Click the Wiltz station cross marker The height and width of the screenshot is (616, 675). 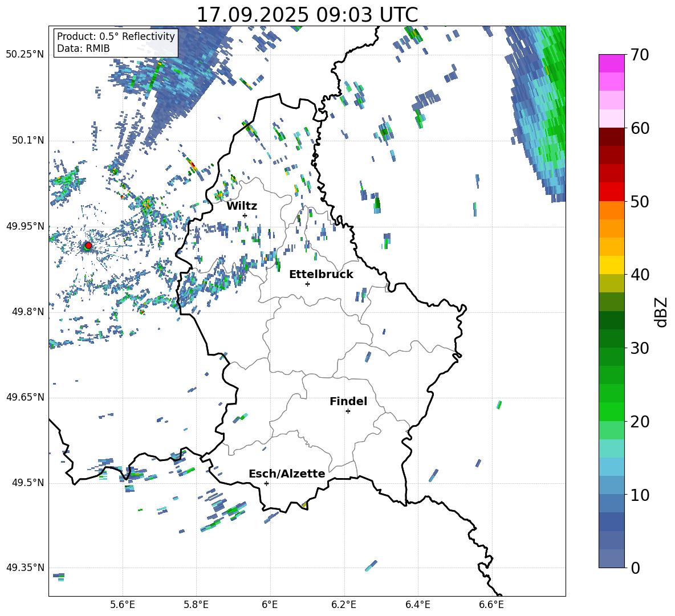(245, 215)
